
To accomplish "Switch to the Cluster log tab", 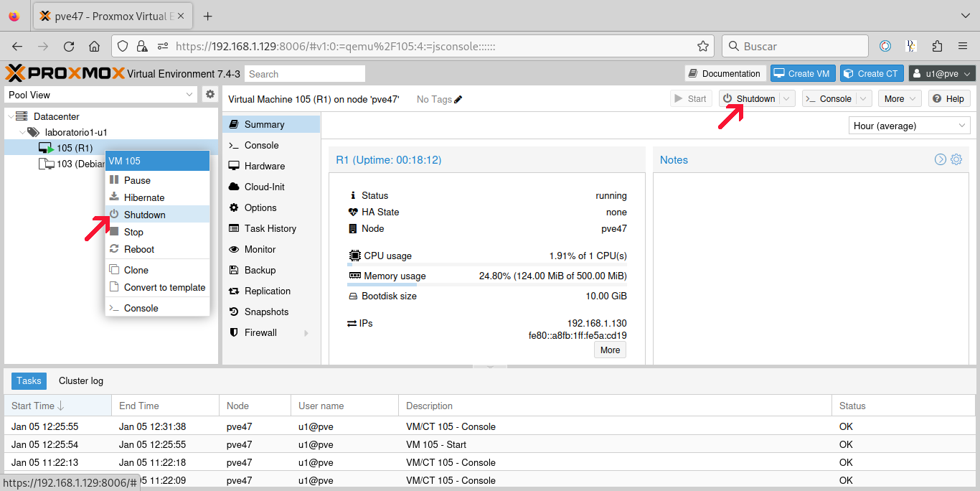I will [81, 381].
